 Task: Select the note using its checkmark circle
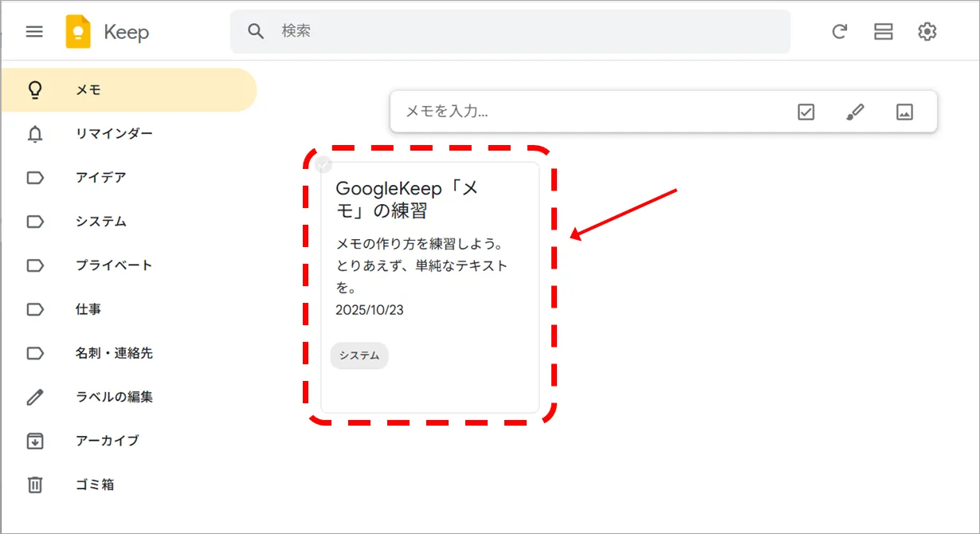coord(323,165)
